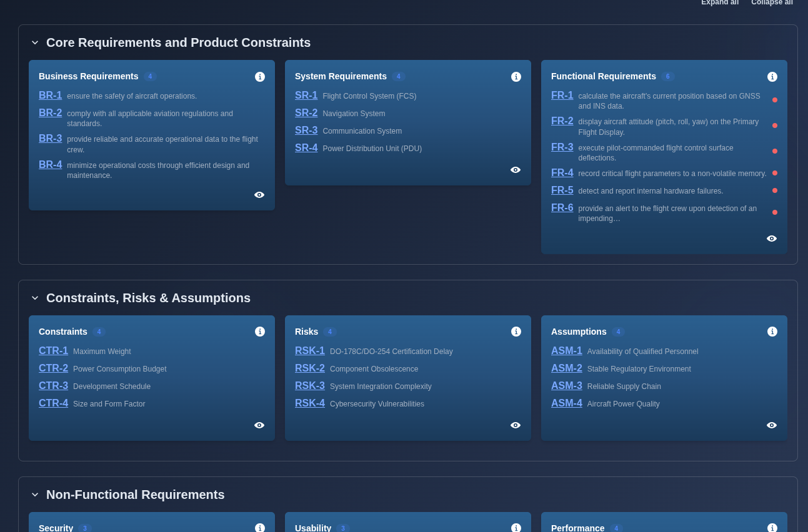Open BR-1 requirement link
The height and width of the screenshot is (532, 808).
click(x=51, y=96)
